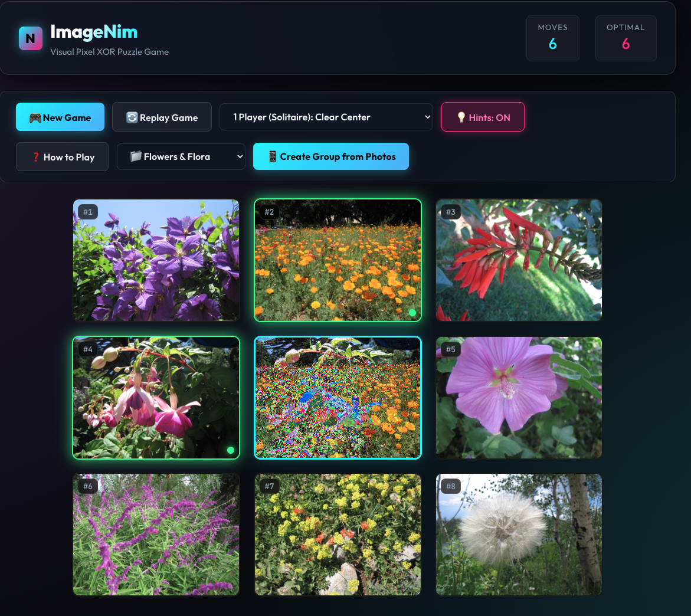This screenshot has height=616, width=691.
Task: Click the #8 badge label
Action: tap(450, 486)
